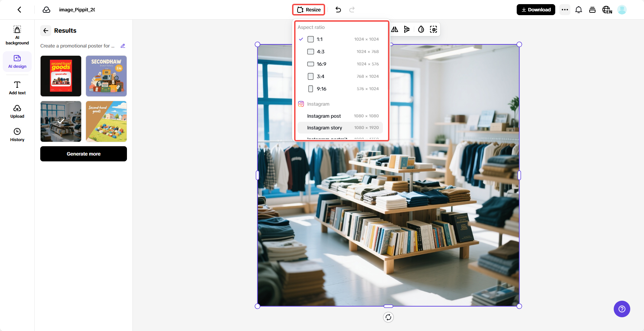Open the Upload panel
644x331 pixels.
click(17, 111)
